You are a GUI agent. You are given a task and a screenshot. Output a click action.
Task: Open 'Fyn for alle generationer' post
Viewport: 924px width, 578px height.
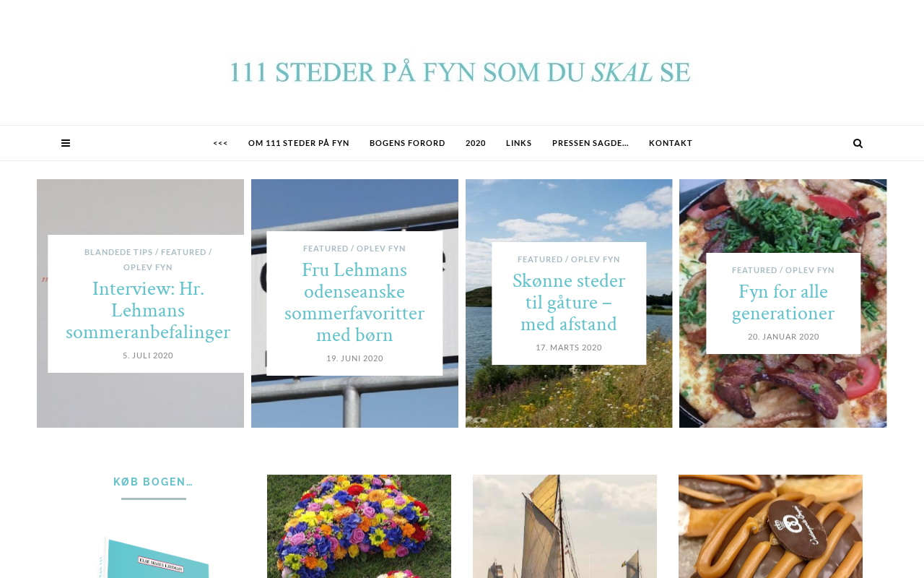pyautogui.click(x=783, y=302)
